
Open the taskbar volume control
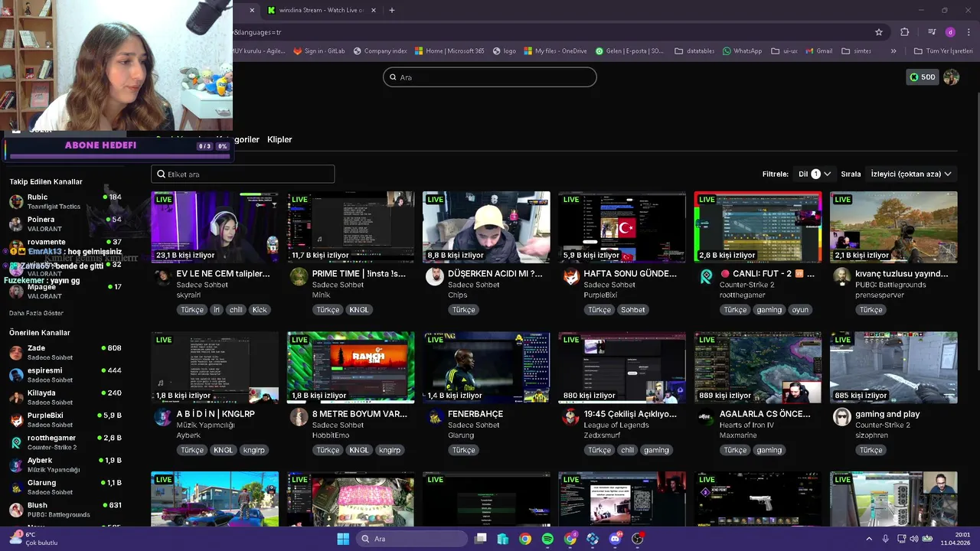(x=913, y=539)
